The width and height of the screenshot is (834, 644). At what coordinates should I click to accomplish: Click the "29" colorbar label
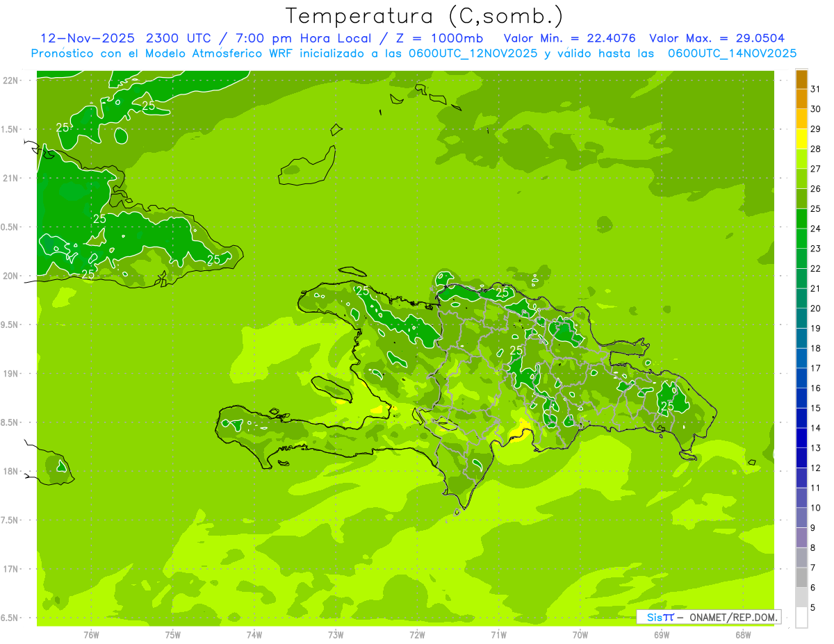(x=816, y=129)
